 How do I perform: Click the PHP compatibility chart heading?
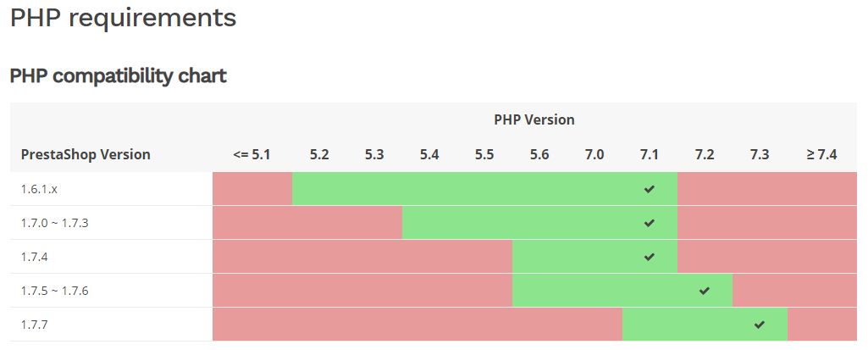[x=118, y=76]
